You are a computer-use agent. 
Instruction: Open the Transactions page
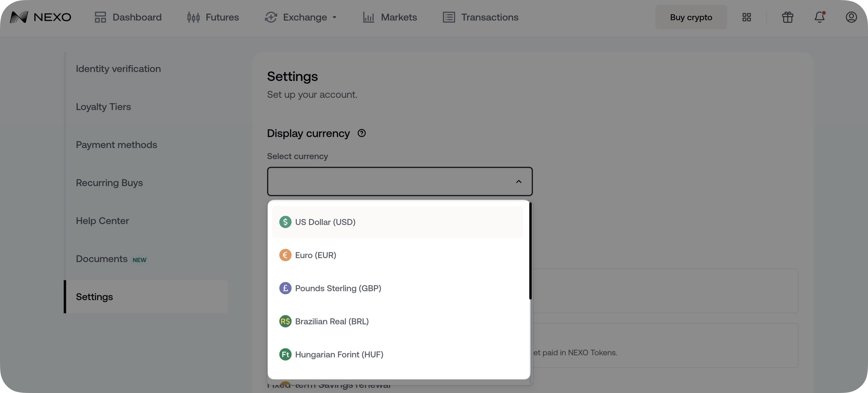pos(481,17)
